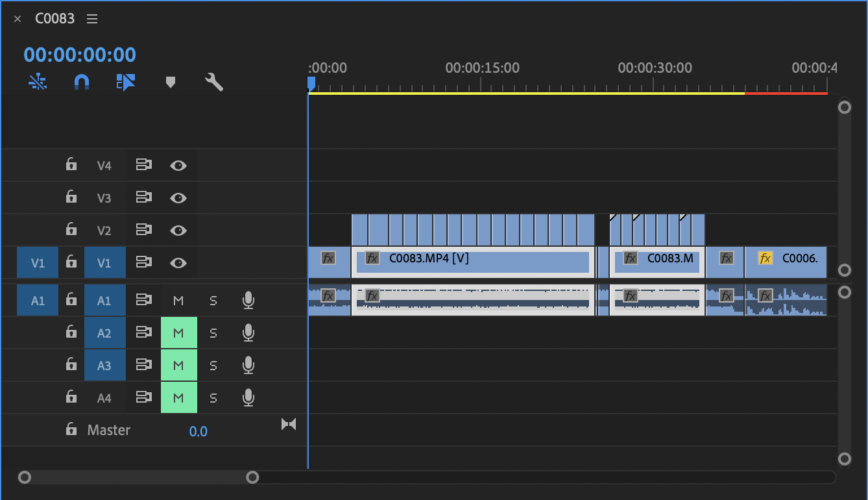868x500 pixels.
Task: Toggle Snap in Timeline magnet icon
Action: pos(81,82)
